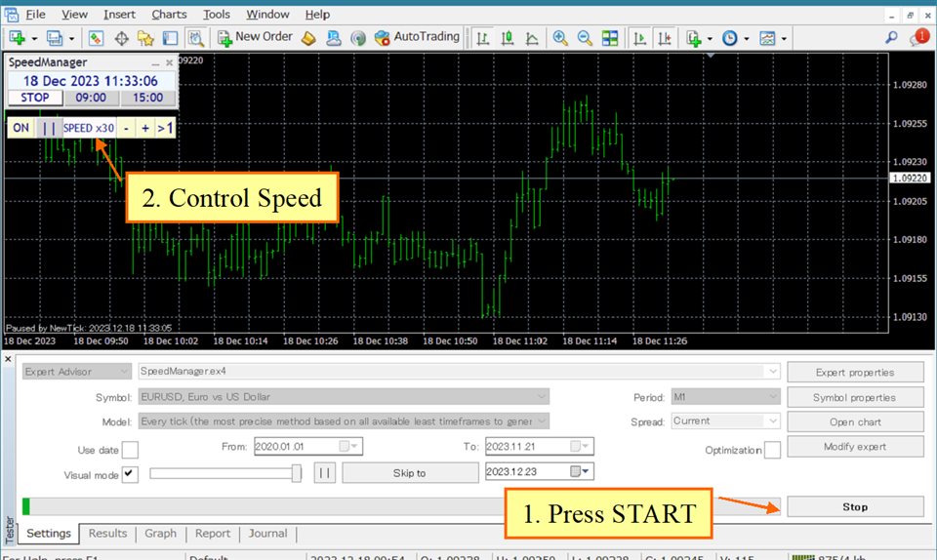Open the Skip to date picker 2023.12.23
Viewport: 937px width, 560px height.
580,471
